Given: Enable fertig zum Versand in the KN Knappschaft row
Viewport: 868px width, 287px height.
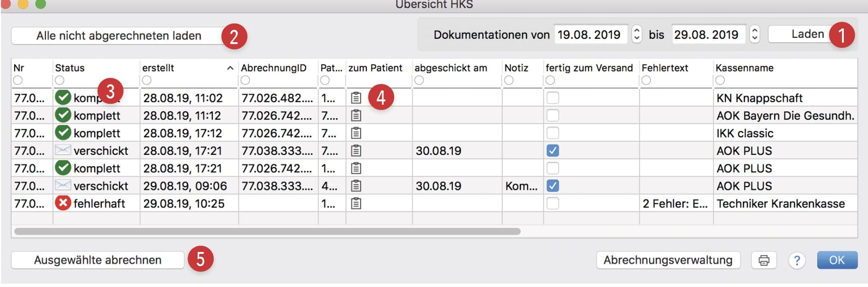Looking at the screenshot, I should (552, 98).
